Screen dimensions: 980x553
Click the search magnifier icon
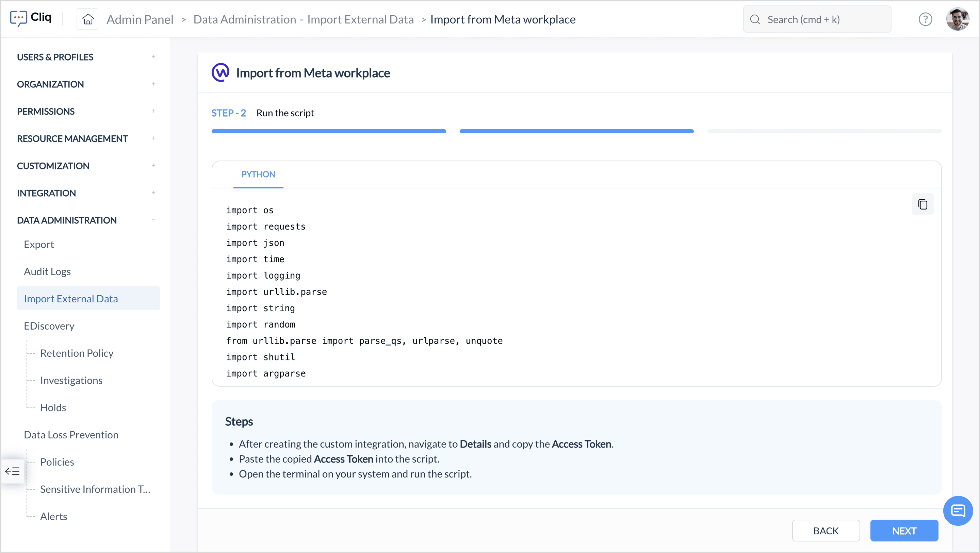click(755, 19)
